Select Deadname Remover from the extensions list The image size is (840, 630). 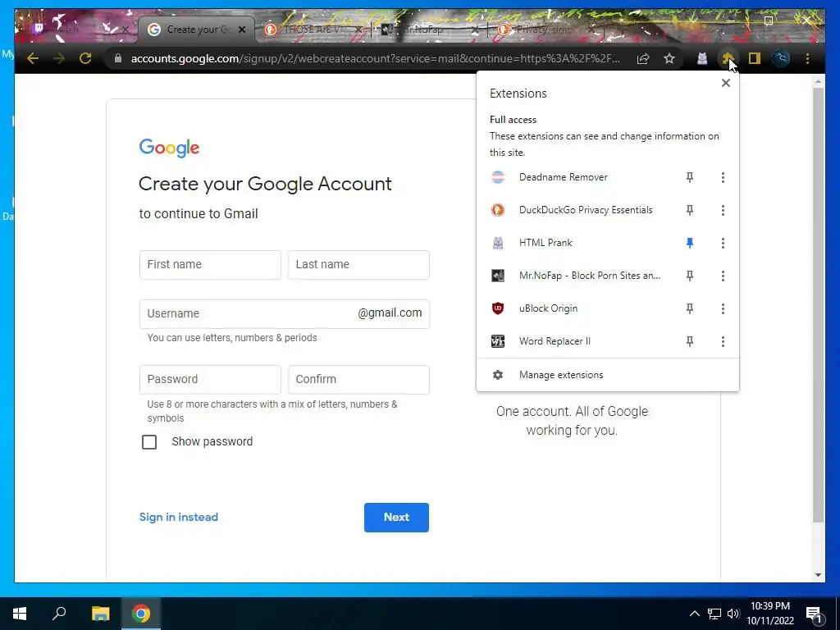click(563, 177)
